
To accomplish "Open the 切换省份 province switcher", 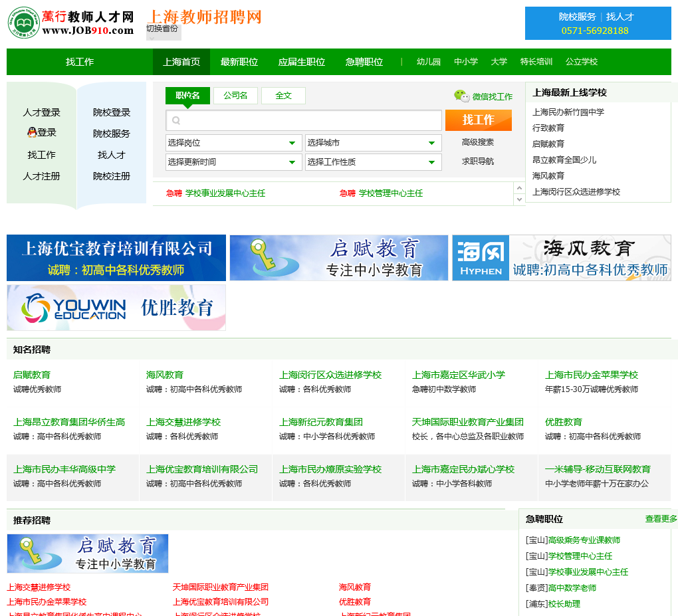I will (163, 31).
